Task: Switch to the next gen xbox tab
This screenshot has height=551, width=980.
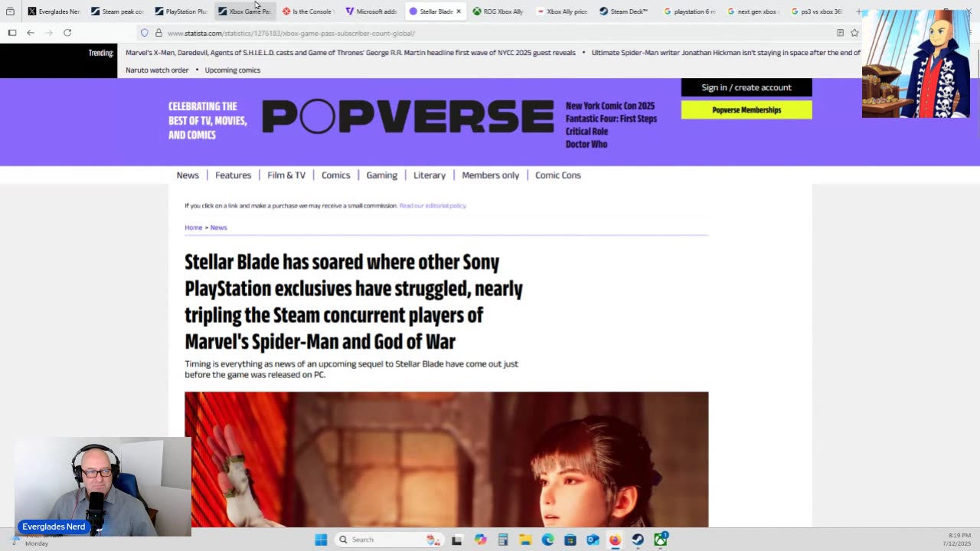Action: coord(753,11)
